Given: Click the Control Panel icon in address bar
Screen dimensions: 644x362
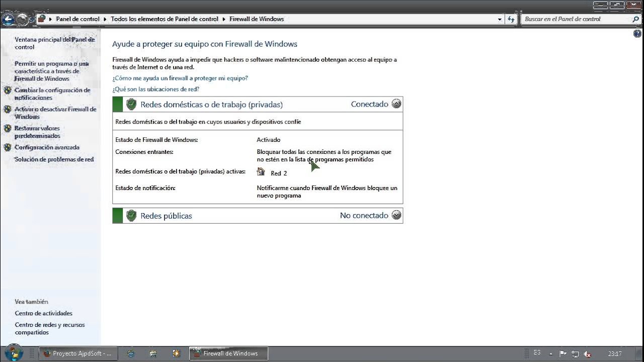Looking at the screenshot, I should point(42,19).
